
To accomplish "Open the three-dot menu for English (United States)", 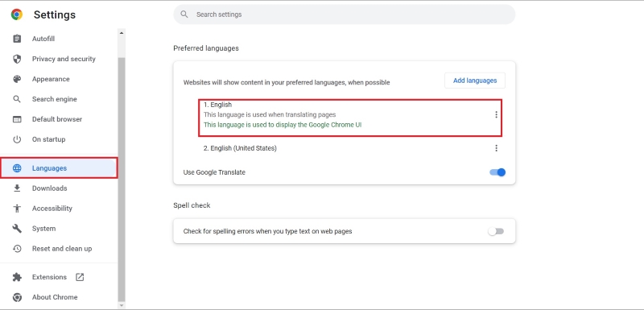I will pyautogui.click(x=496, y=148).
